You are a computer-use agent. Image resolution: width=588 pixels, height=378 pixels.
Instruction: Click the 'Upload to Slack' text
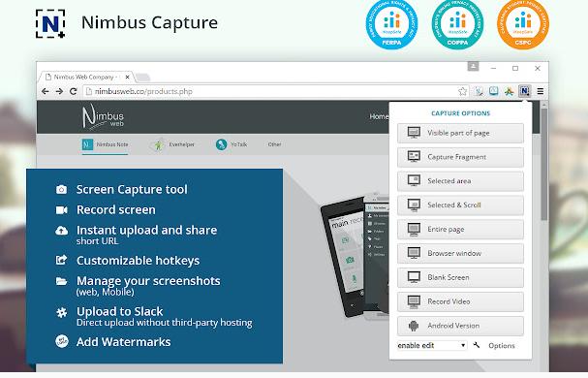click(x=119, y=311)
